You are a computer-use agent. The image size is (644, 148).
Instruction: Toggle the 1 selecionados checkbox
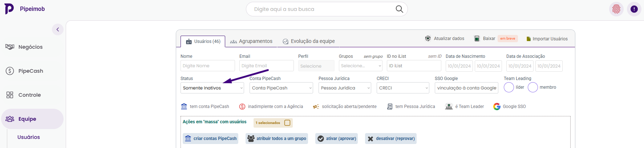click(x=287, y=123)
